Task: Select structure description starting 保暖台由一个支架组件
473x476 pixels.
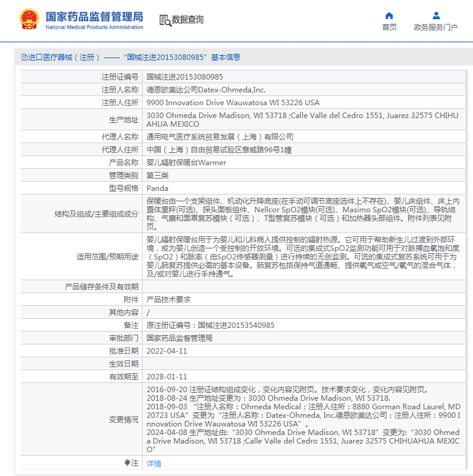Action: (303, 214)
